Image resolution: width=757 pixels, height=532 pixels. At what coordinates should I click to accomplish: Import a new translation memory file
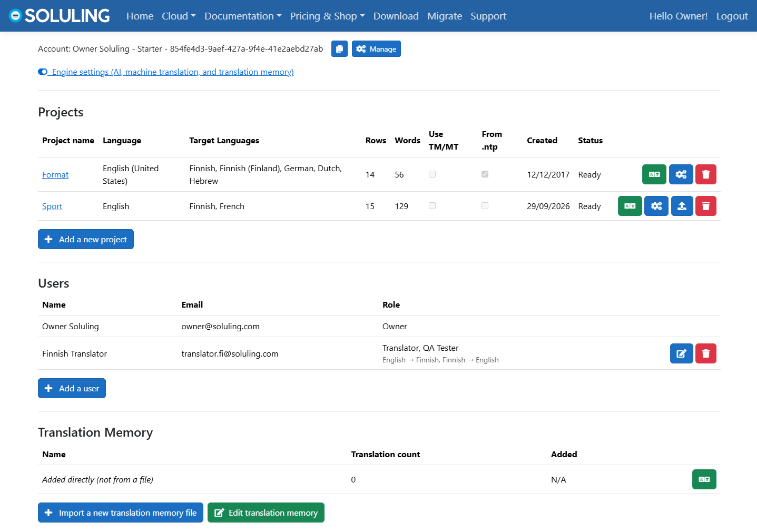[x=121, y=513]
